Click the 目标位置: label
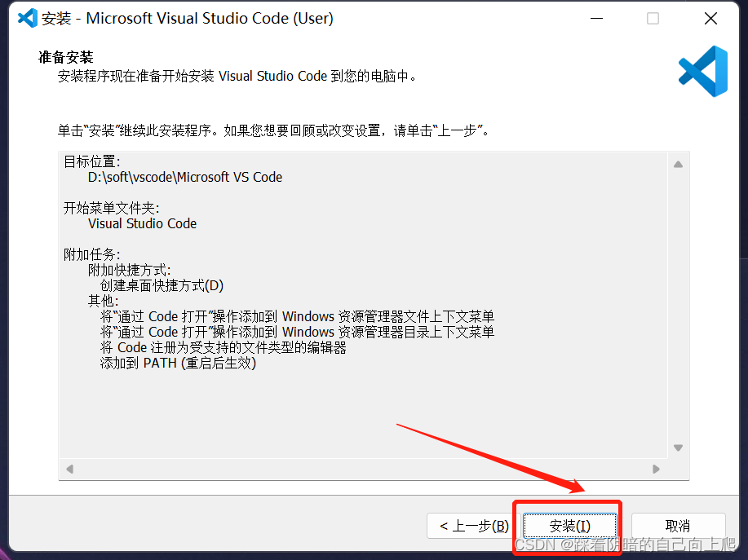Screen dimensions: 748x560 [x=92, y=161]
